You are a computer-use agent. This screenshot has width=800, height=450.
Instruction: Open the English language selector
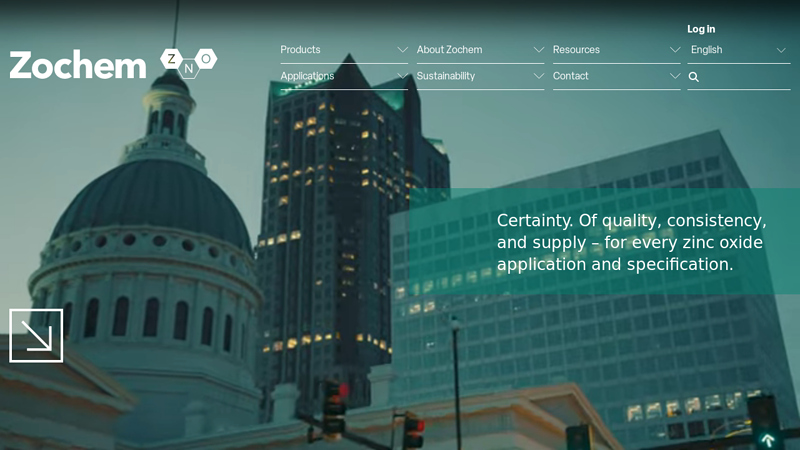(x=738, y=50)
